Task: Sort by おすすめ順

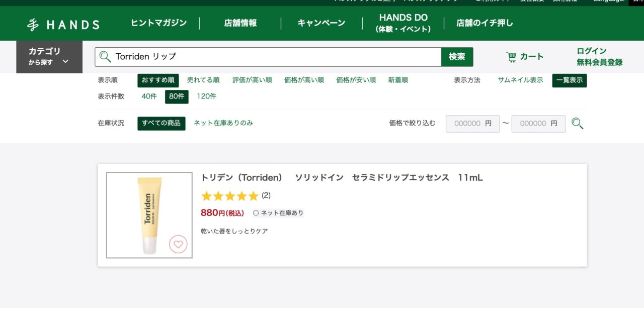Action: pyautogui.click(x=158, y=80)
